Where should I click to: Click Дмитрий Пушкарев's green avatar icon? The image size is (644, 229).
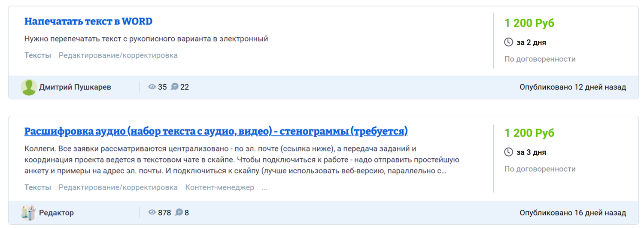pos(29,87)
